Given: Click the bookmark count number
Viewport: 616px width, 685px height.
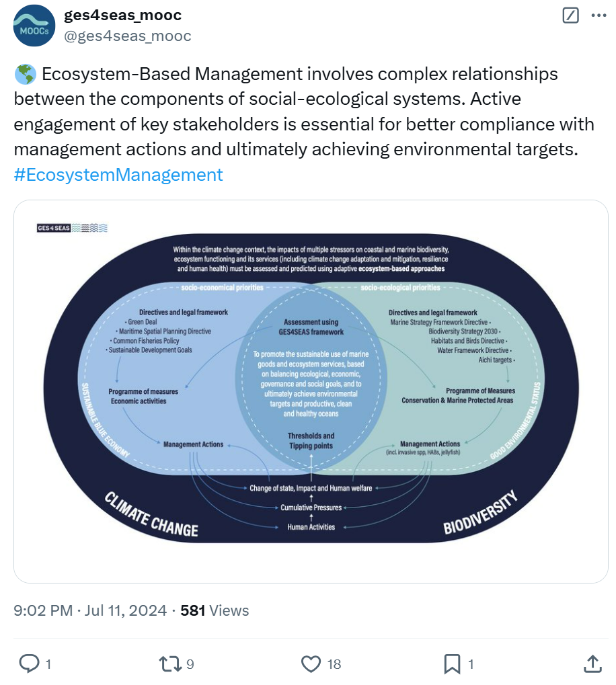Looking at the screenshot, I should tap(471, 664).
